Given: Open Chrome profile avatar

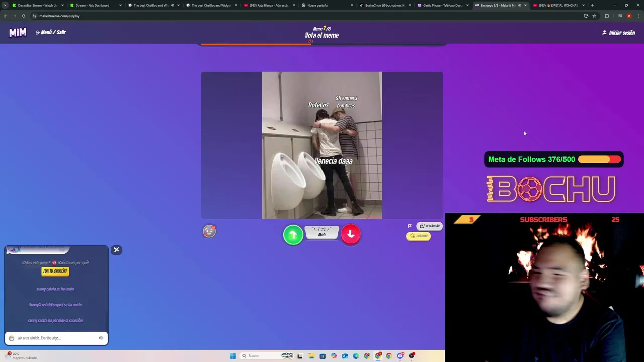Looking at the screenshot, I should 629,16.
